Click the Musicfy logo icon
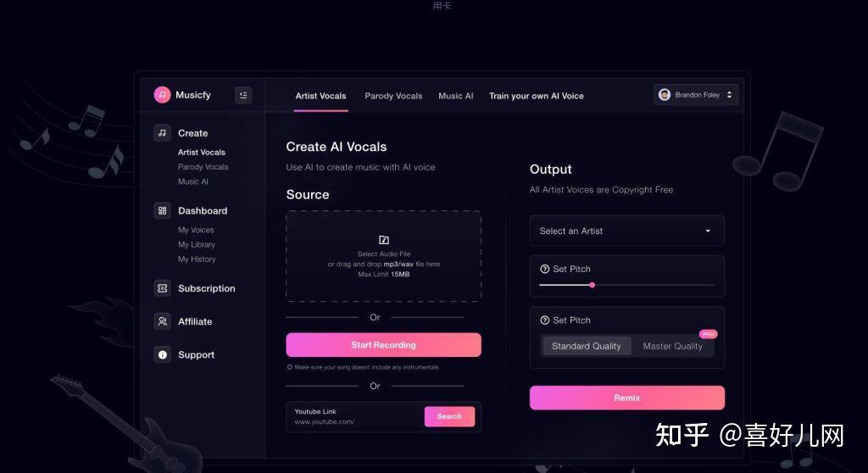Image resolution: width=868 pixels, height=473 pixels. (162, 95)
